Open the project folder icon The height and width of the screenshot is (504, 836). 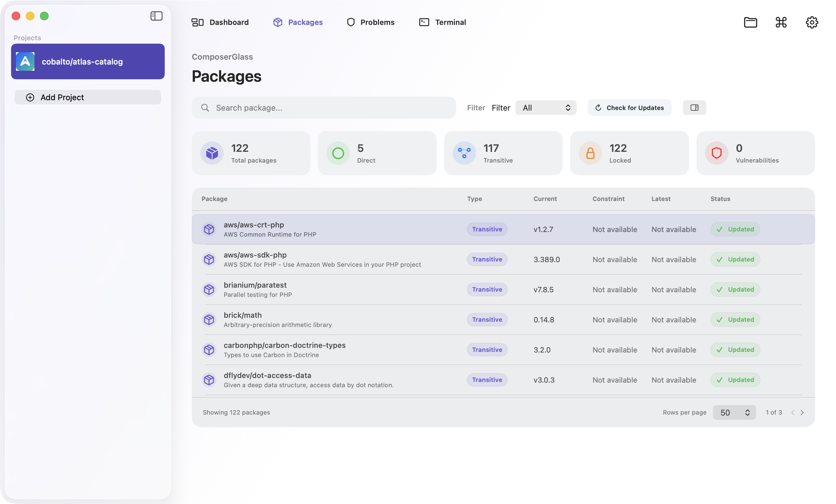tap(750, 22)
